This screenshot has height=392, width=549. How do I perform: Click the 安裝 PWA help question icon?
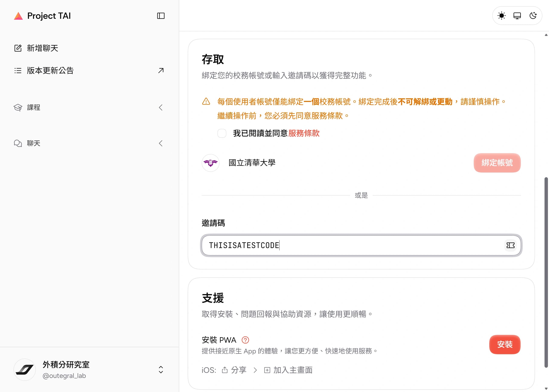[x=245, y=340]
